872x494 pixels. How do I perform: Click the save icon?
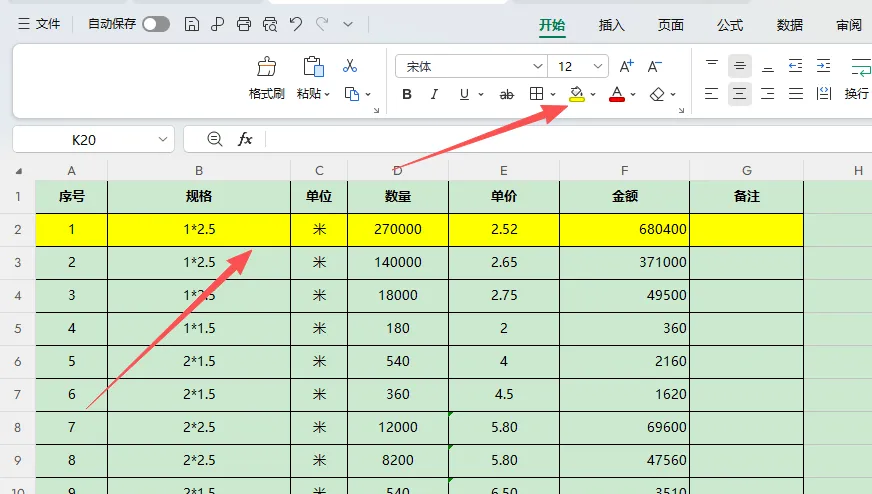192,24
